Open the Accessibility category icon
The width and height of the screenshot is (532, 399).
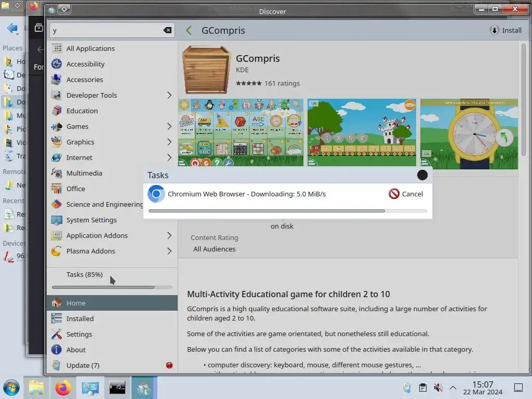(57, 64)
